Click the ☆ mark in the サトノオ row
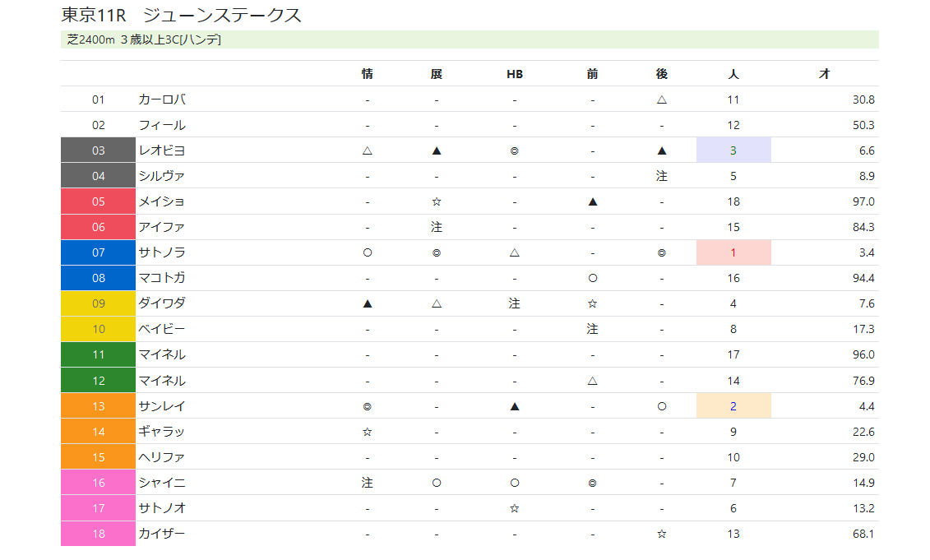Viewport: 930px width, 560px height. point(515,509)
